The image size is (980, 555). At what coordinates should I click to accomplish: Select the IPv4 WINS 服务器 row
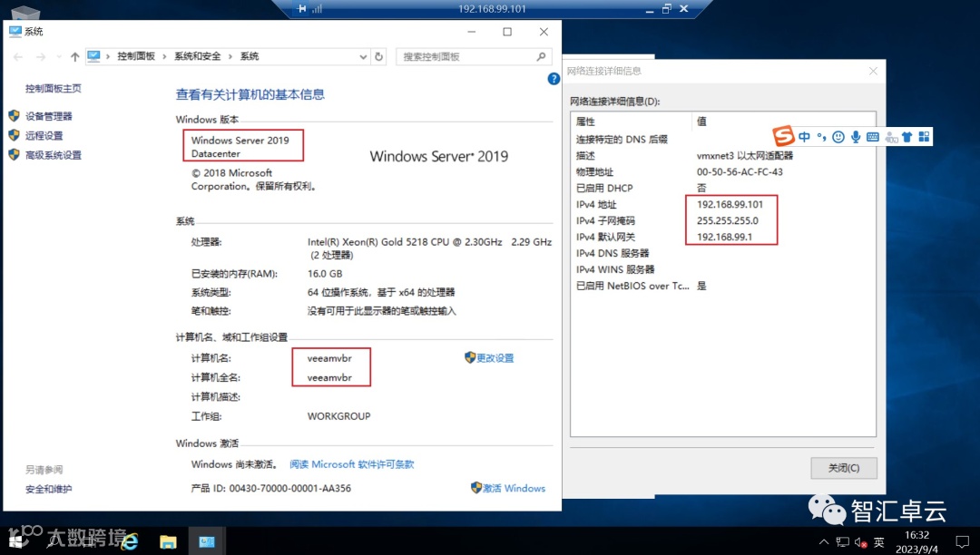click(723, 269)
